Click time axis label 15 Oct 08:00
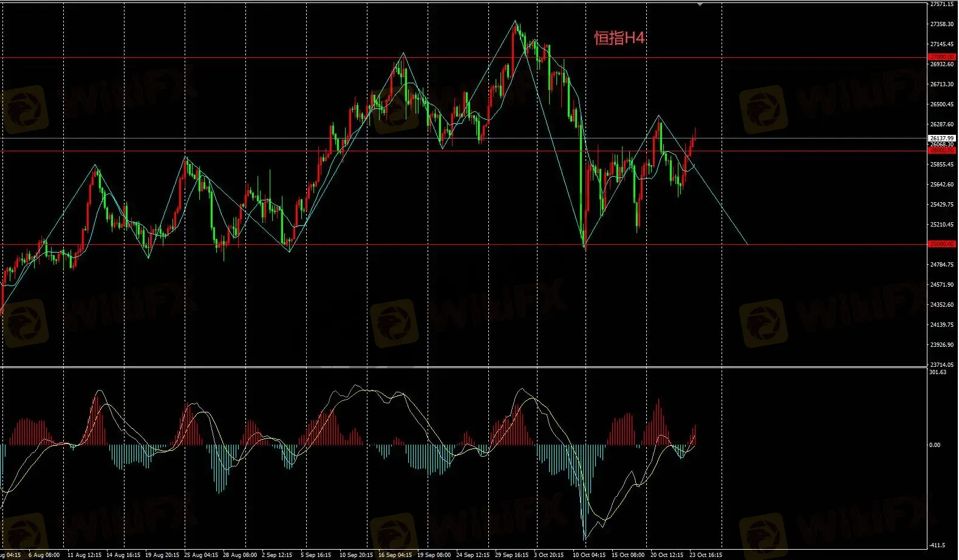 coord(628,555)
